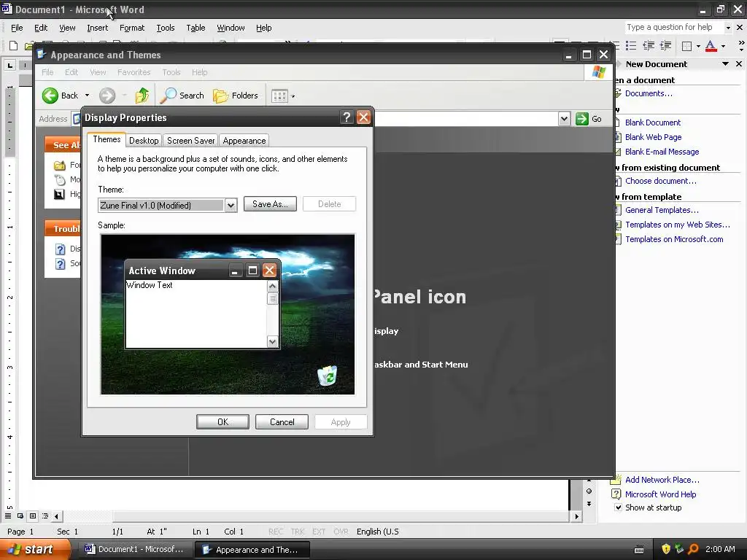Toggle REC indicator in Word status bar
747x560 pixels.
[x=275, y=532]
